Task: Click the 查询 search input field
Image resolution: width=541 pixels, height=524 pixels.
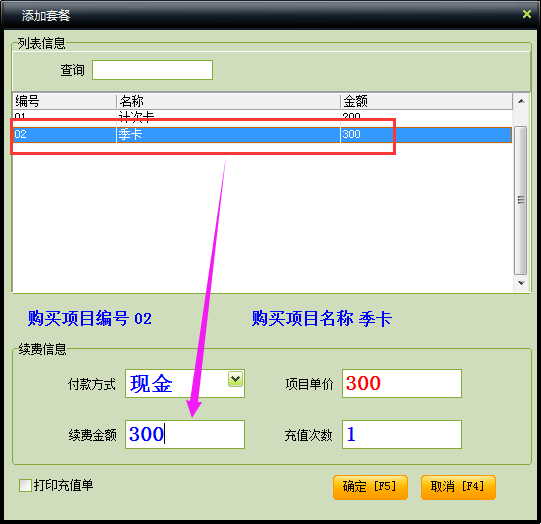Action: click(x=153, y=70)
